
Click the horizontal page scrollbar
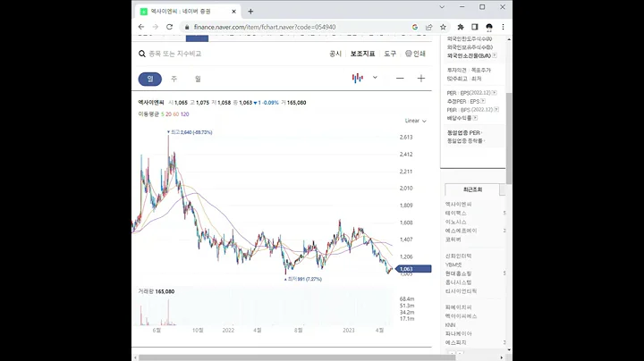pyautogui.click(x=298, y=357)
